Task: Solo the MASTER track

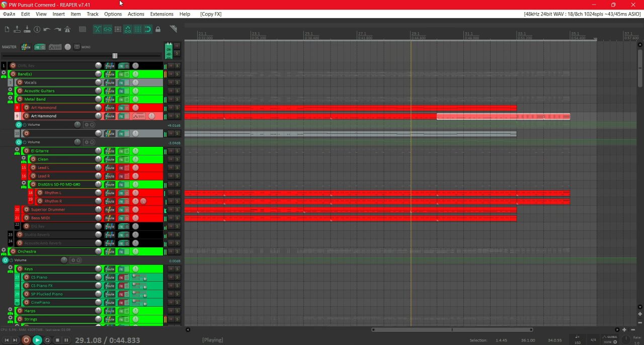Action: [177, 53]
